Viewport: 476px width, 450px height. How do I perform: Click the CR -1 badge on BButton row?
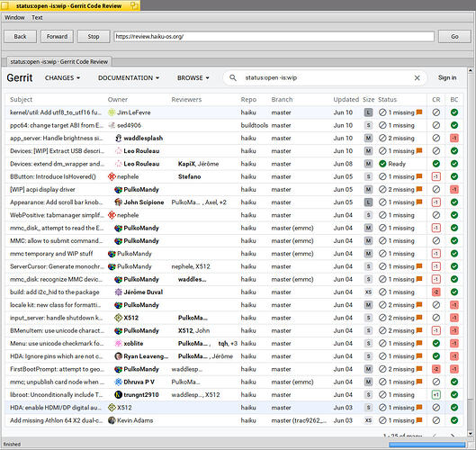[x=436, y=176]
